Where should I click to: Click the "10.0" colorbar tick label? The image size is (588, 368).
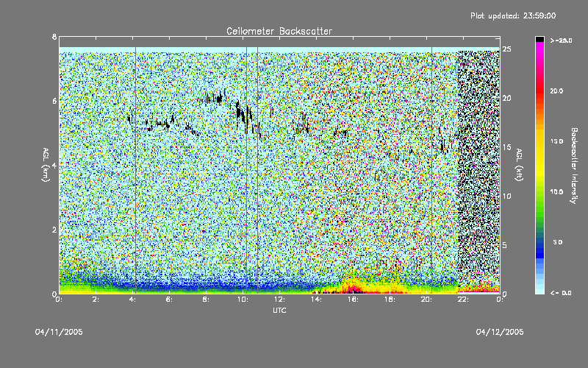tap(556, 191)
